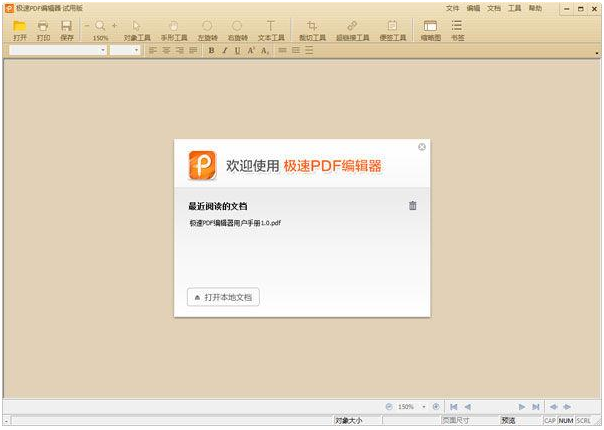Screen dimensions: 604x430
Task: Go to the previous page
Action: [467, 407]
